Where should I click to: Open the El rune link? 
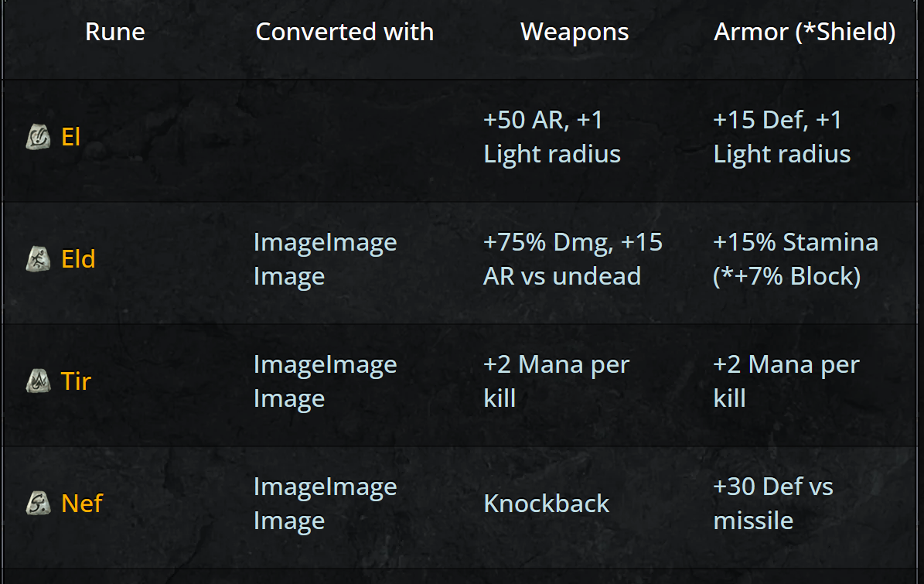click(70, 138)
